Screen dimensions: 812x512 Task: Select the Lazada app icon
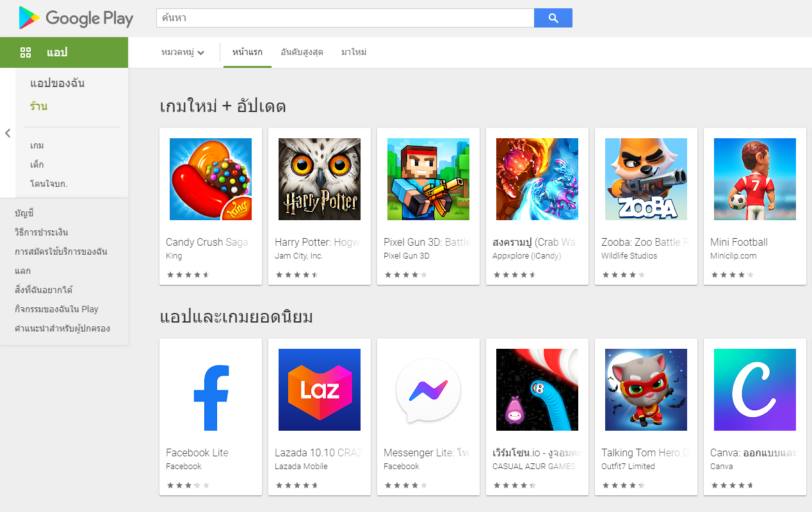pos(320,390)
